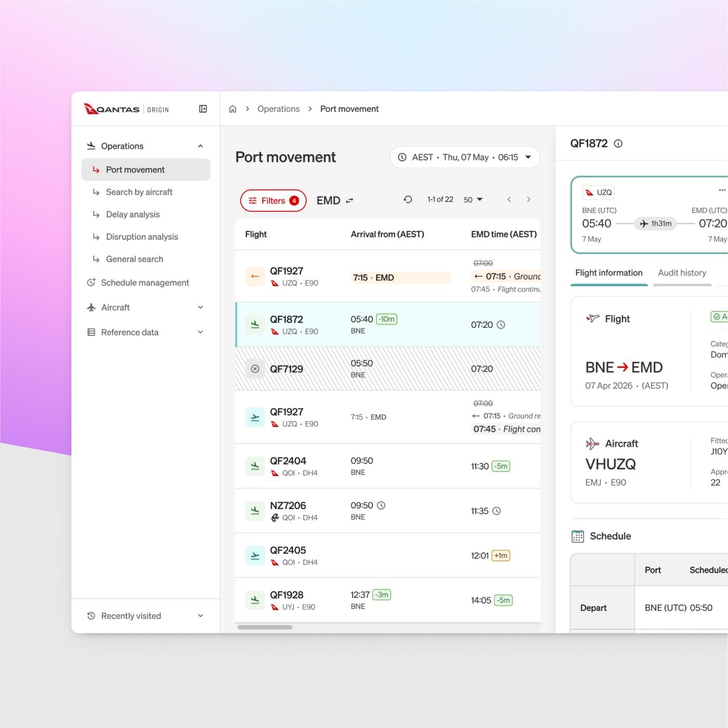
Task: Click the horizontal table scrollbar
Action: point(265,627)
